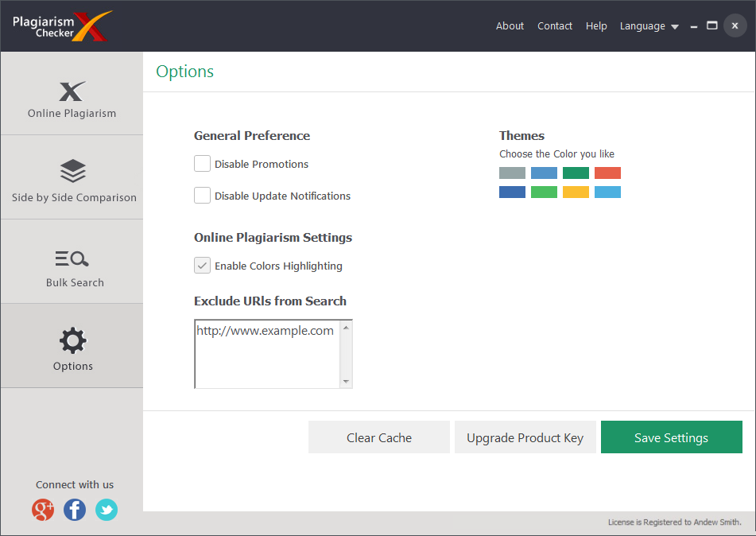
Task: Click the URL box scroll up arrow
Action: pyautogui.click(x=346, y=328)
